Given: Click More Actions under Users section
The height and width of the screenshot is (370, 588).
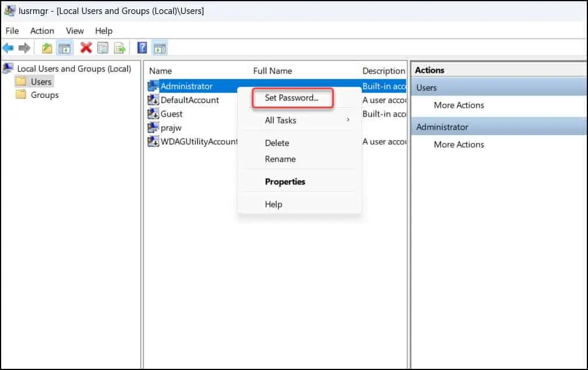Looking at the screenshot, I should [x=459, y=105].
